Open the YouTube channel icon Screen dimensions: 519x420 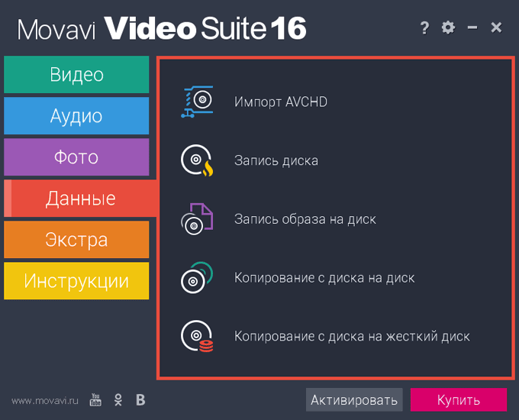(x=95, y=400)
